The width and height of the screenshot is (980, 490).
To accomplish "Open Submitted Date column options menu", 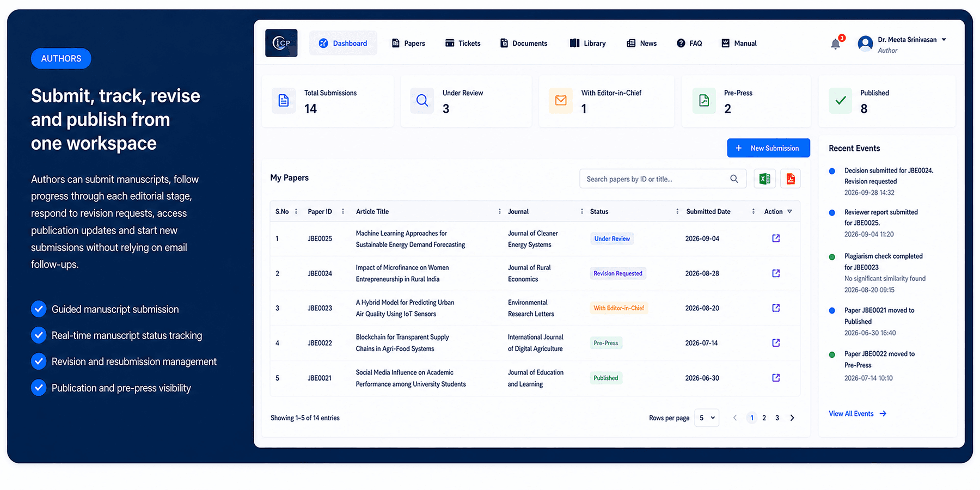I will pos(754,212).
